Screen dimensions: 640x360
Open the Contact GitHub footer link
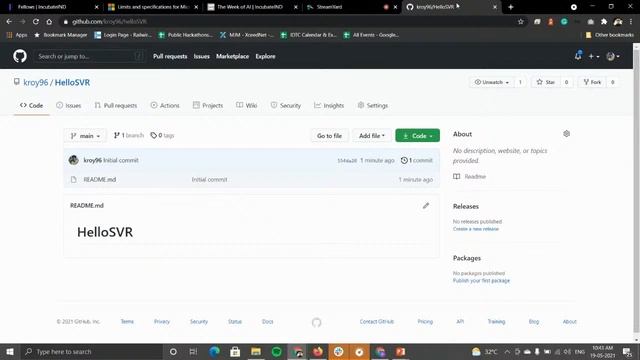point(376,322)
